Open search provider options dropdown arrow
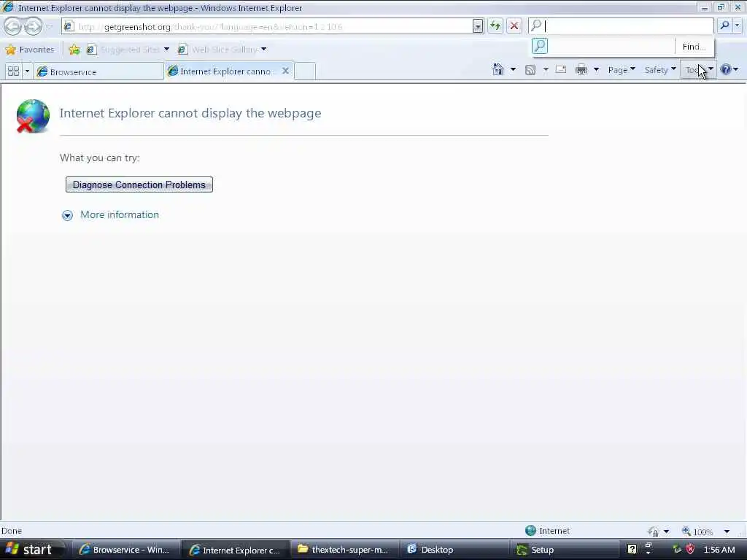This screenshot has height=560, width=747. pos(737,26)
